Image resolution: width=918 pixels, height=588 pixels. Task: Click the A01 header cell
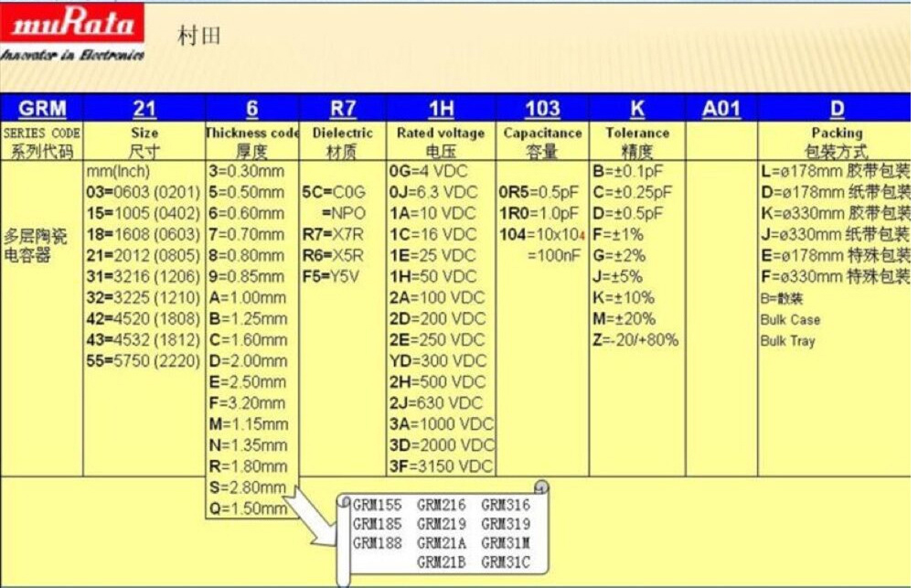[x=721, y=109]
